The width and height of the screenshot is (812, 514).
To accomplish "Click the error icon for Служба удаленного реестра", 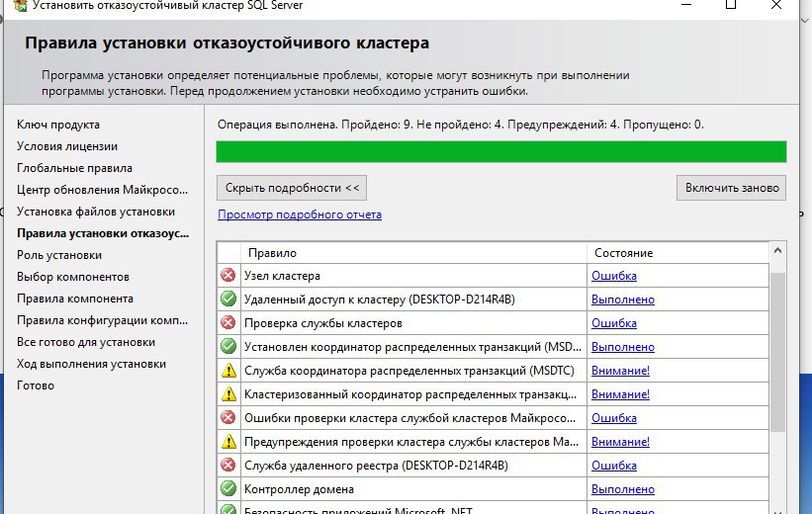I will point(227,465).
